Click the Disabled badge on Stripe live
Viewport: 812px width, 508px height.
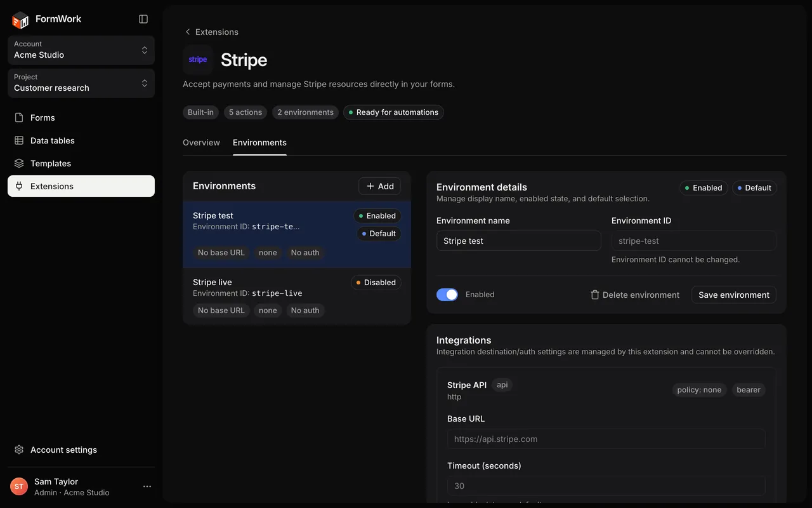(x=376, y=283)
